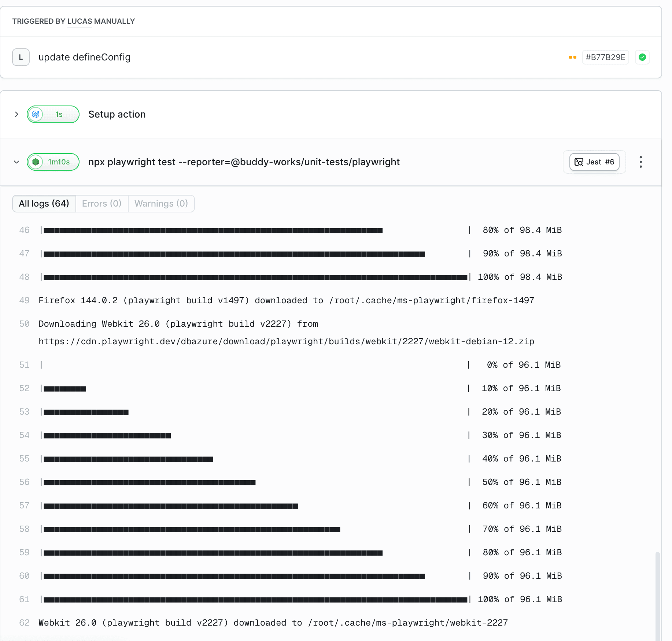Viewport: 672px width, 641px height.
Task: Click the 1s duration badge on Setup action
Action: [59, 114]
